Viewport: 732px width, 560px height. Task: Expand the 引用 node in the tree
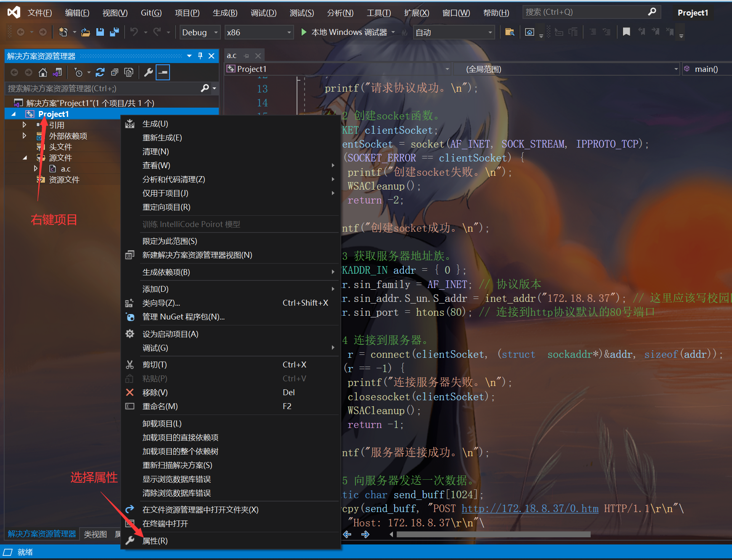24,125
